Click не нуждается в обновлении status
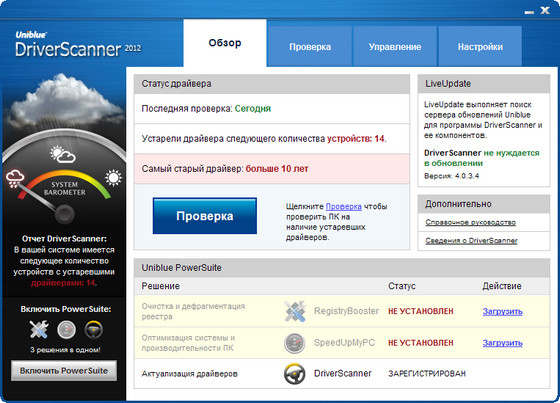 (482, 158)
